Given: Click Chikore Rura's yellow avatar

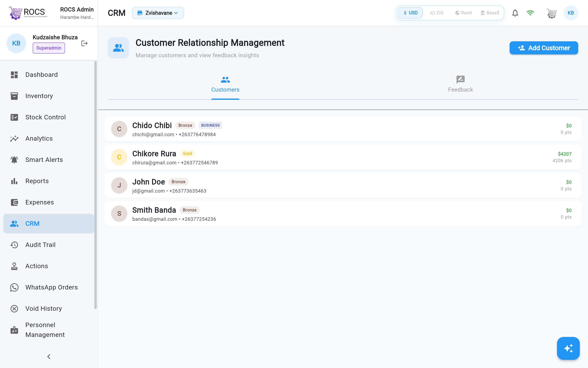Looking at the screenshot, I should point(119,157).
